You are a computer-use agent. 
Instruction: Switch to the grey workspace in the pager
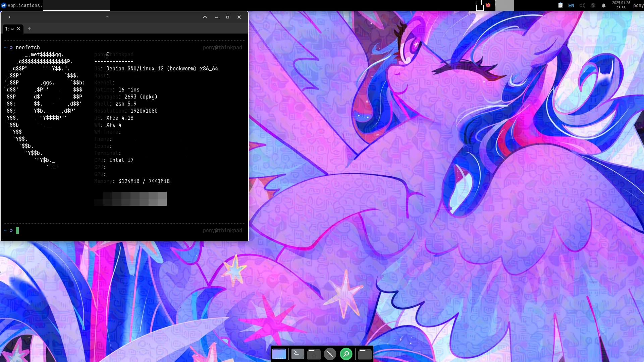[504, 5]
